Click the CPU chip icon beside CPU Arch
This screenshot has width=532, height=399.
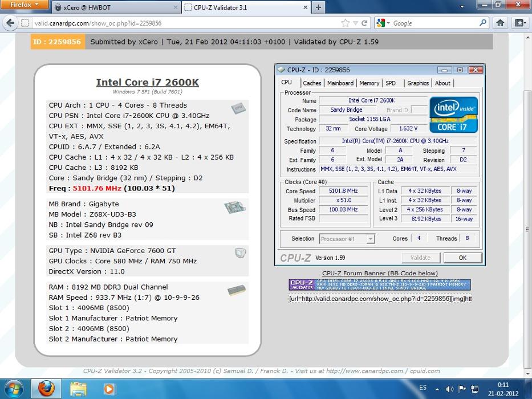pyautogui.click(x=238, y=108)
